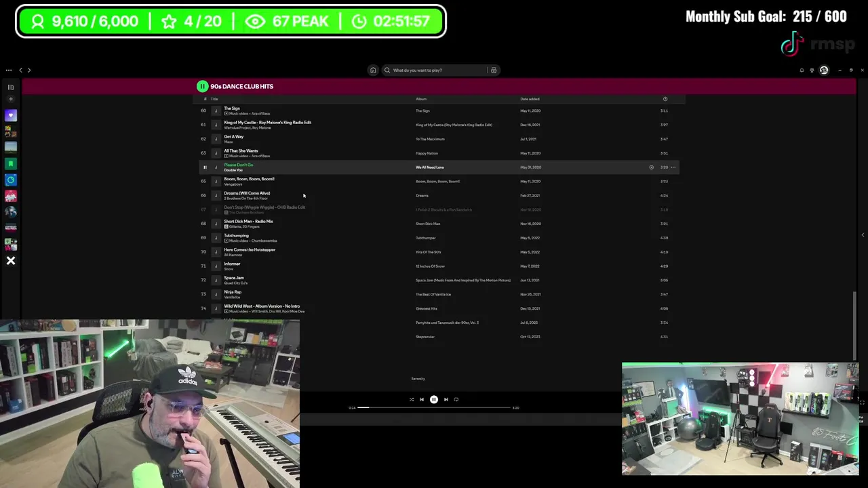Screen dimensions: 868x488
Task: Click the playlist vertical scrollbar
Action: [854, 325]
